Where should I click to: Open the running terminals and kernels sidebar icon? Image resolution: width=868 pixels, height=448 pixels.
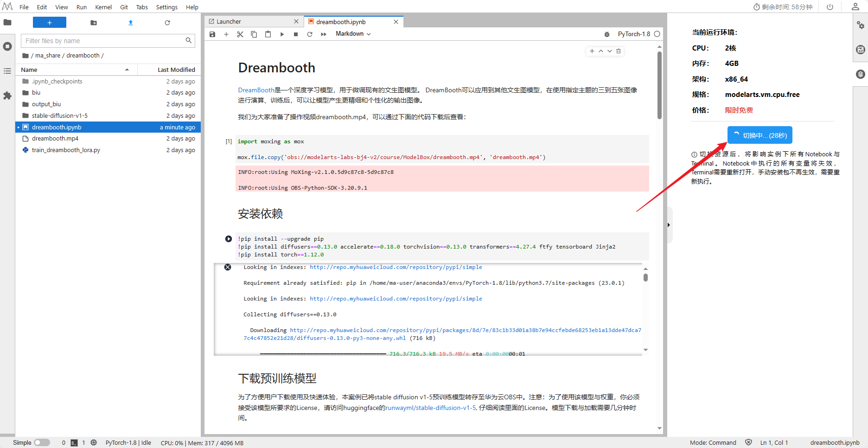tap(7, 46)
